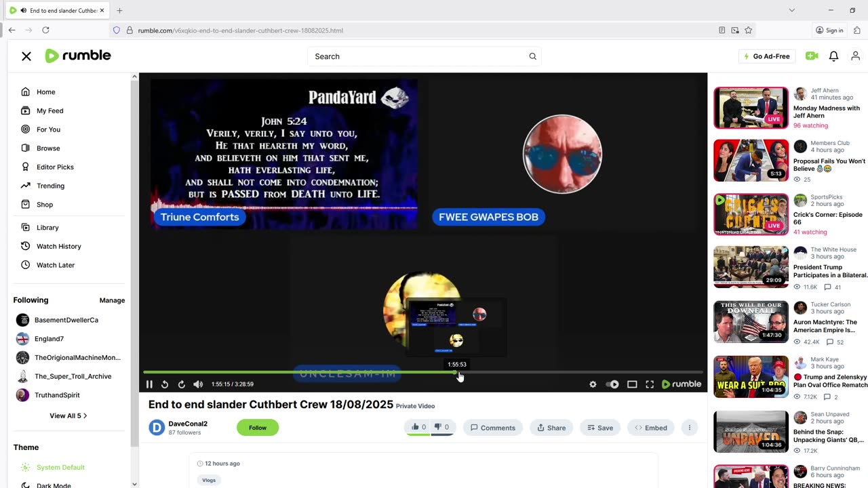The height and width of the screenshot is (488, 868).
Task: Dislike the video with thumbs down
Action: pos(441,427)
